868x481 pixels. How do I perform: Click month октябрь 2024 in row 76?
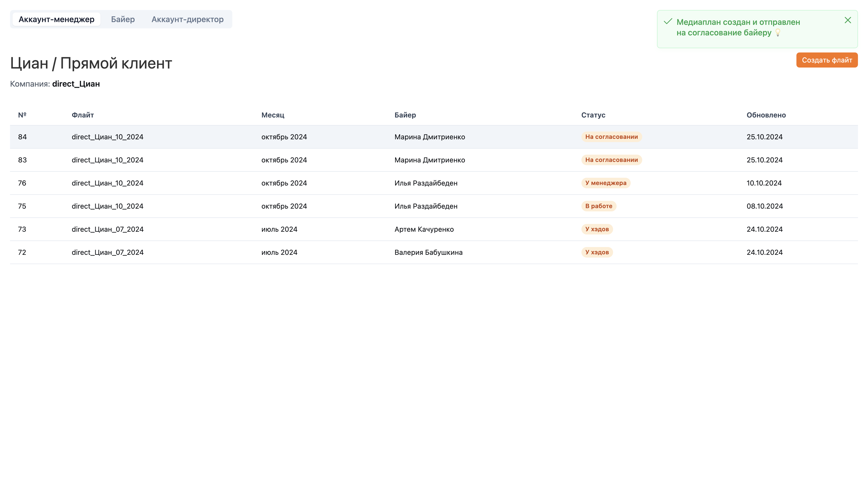284,183
